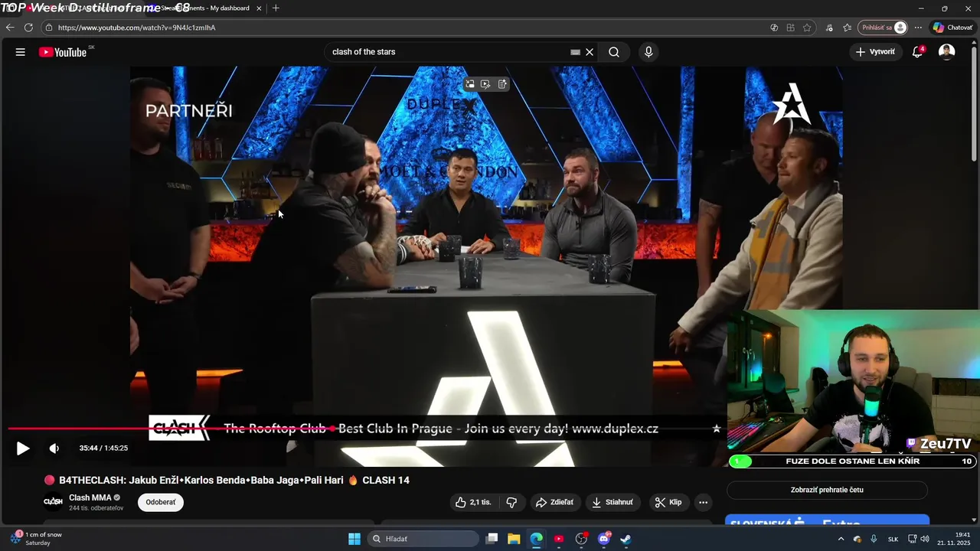Open the favorites list icon
Viewport: 980px width, 551px height.
tap(847, 28)
